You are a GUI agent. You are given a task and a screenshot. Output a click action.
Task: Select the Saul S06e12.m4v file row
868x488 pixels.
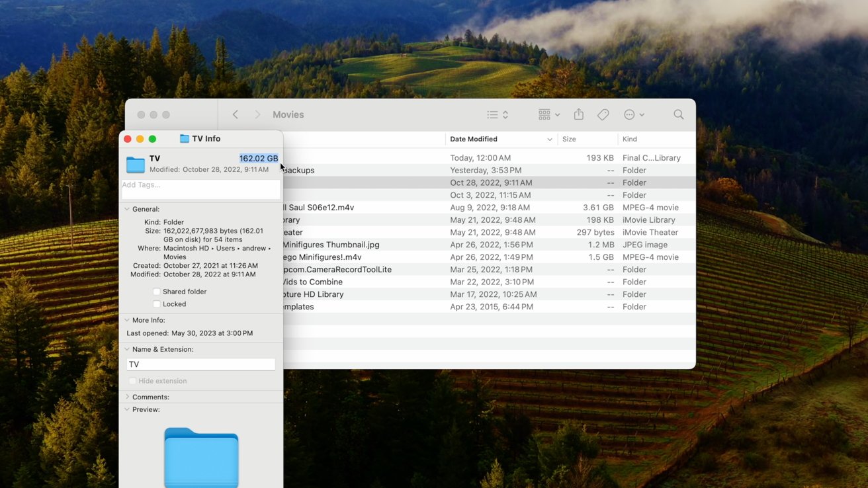[397, 207]
